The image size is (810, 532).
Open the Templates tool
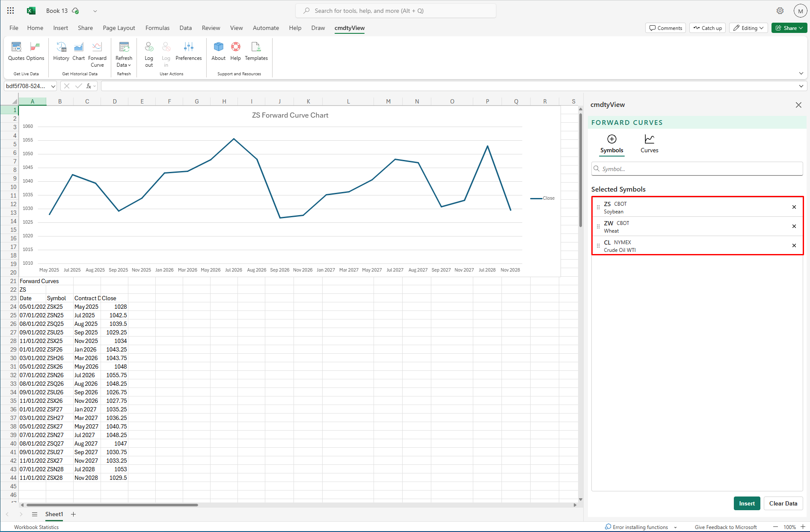(x=256, y=51)
